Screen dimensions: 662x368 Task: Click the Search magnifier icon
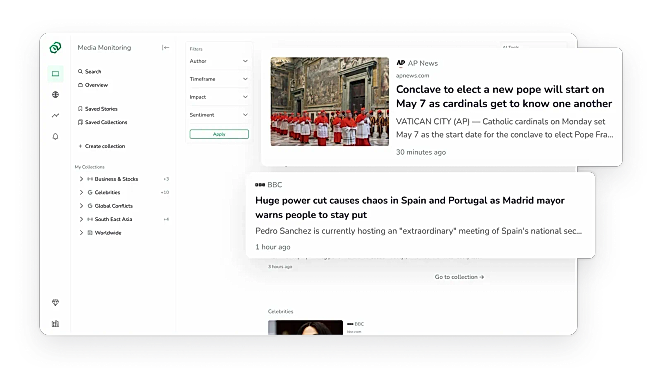click(x=80, y=71)
